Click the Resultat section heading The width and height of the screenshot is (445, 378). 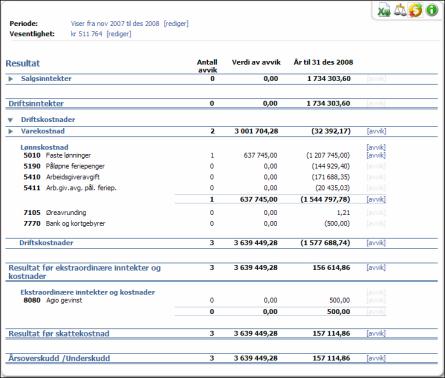click(x=23, y=63)
